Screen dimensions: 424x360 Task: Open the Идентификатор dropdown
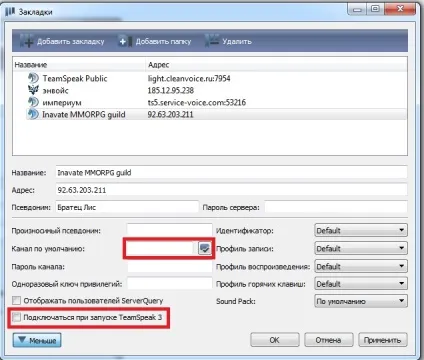tap(361, 230)
